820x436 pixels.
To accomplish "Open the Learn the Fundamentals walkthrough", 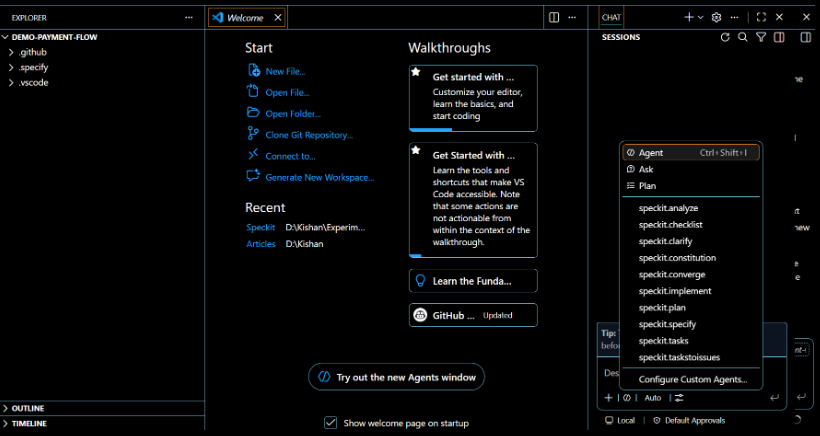I will pos(473,281).
